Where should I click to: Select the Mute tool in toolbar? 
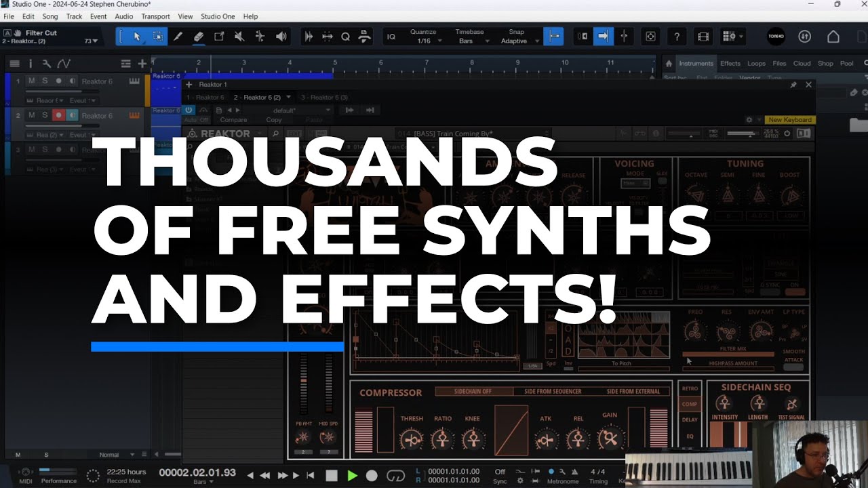239,37
